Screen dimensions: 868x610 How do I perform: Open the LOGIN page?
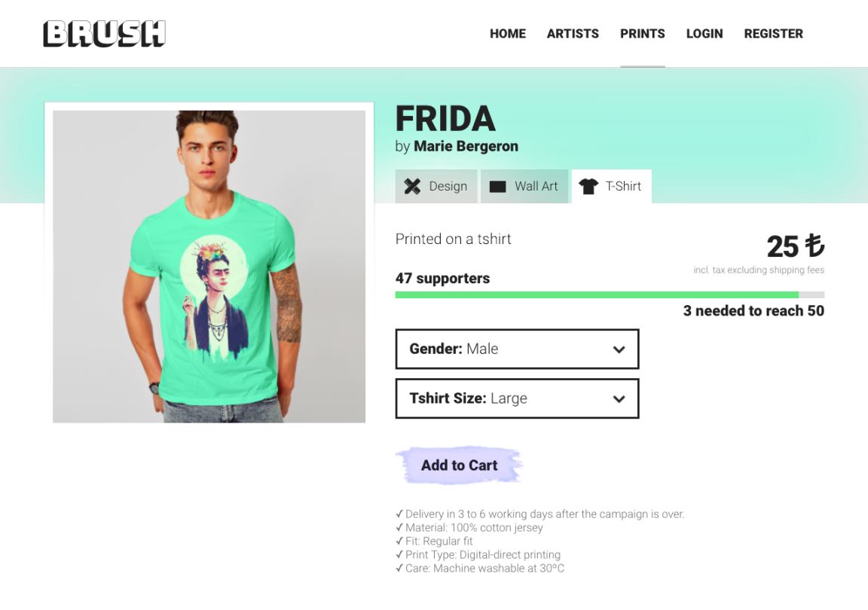[x=704, y=34]
